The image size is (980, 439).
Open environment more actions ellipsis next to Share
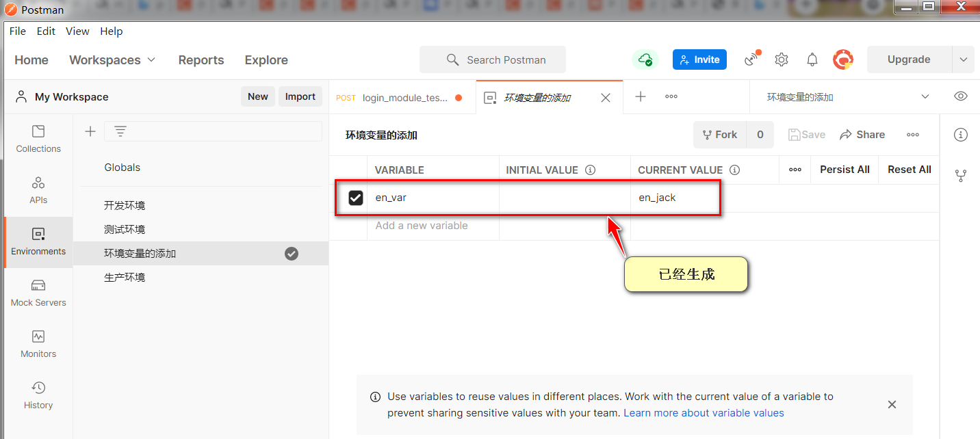click(913, 135)
